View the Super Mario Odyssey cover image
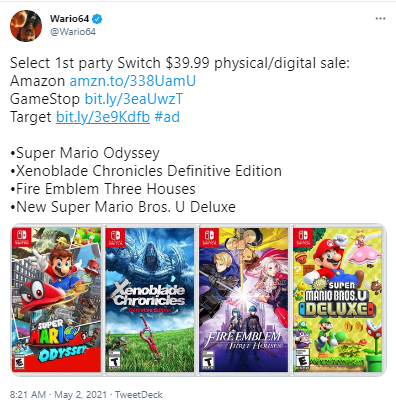This screenshot has height=409, width=396. [x=57, y=300]
